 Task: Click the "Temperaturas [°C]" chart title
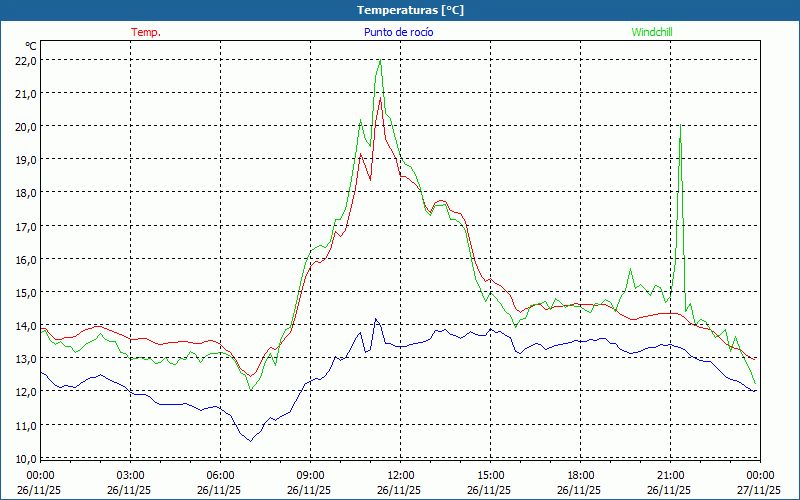pos(410,10)
